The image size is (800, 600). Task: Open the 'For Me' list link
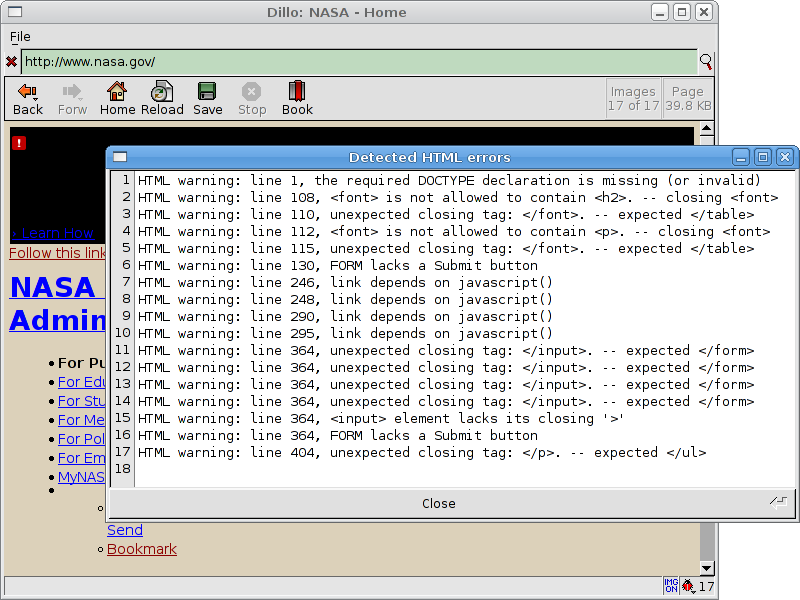click(x=81, y=420)
